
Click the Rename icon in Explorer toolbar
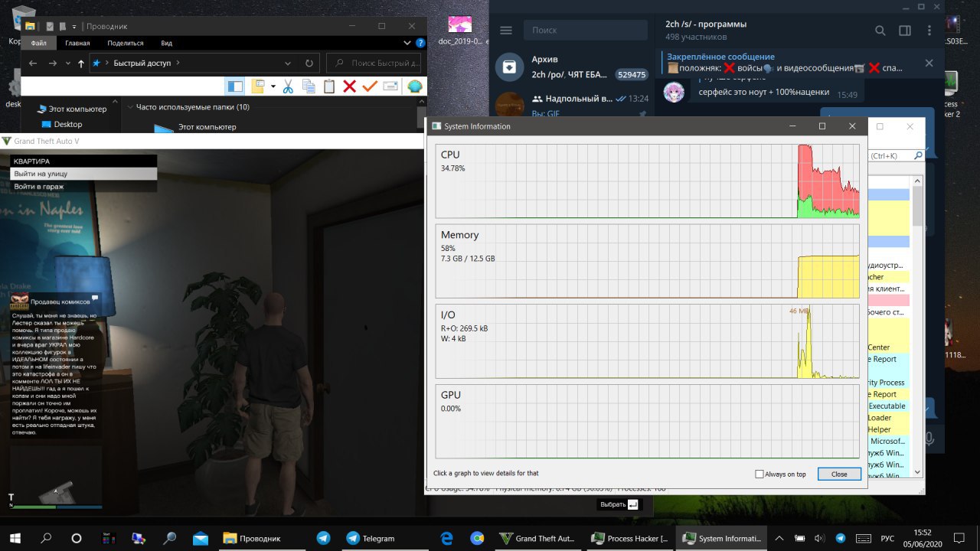[x=390, y=86]
